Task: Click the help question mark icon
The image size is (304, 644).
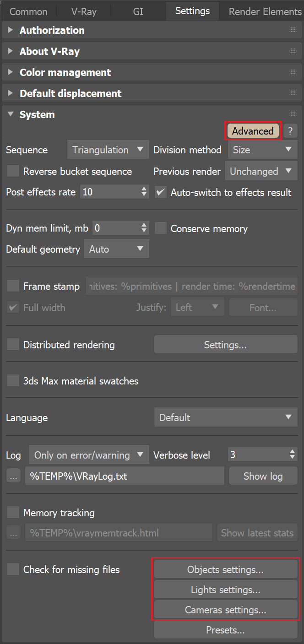Action: pos(290,131)
